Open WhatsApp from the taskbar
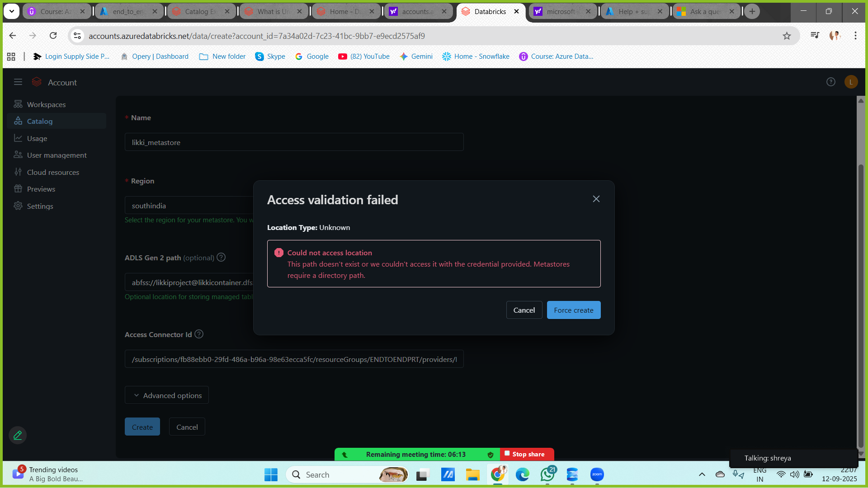 [547, 474]
